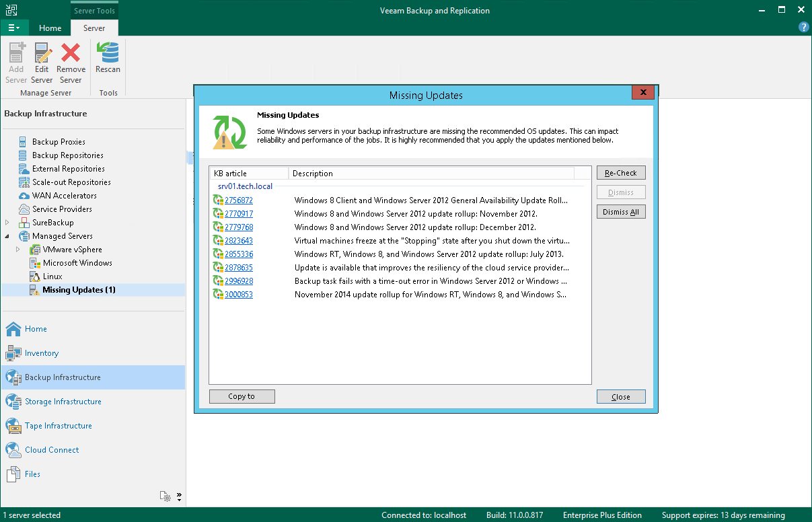Viewport: 812px width, 522px height.
Task: Select the Server Tools contextual tab
Action: tap(94, 11)
